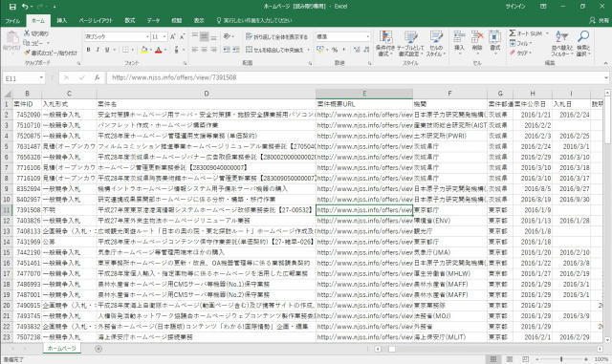This screenshot has height=364, width=612.
Task: Click the formula bar URL text
Action: [x=174, y=77]
